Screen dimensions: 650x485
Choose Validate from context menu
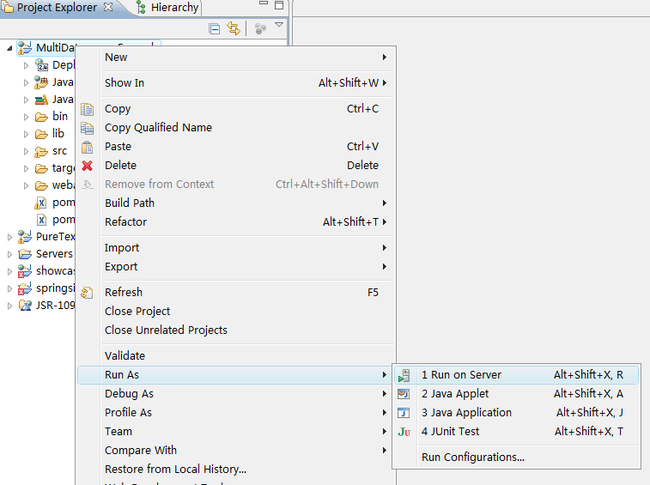(235, 356)
